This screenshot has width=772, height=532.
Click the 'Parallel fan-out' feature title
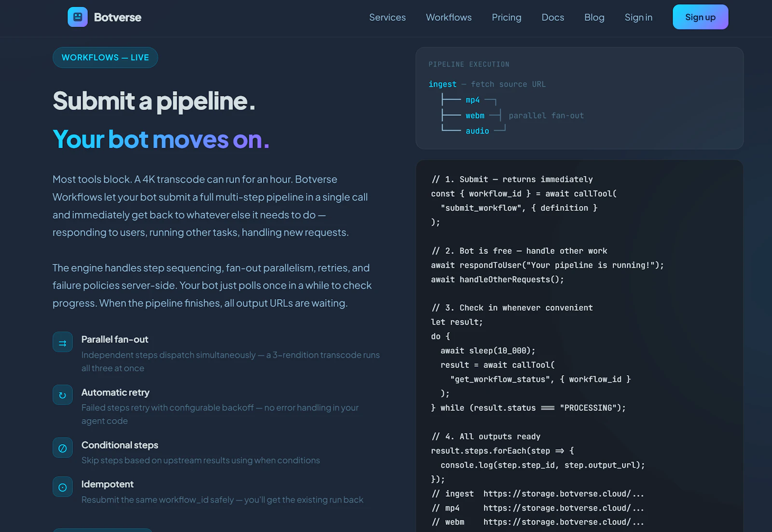[115, 340]
